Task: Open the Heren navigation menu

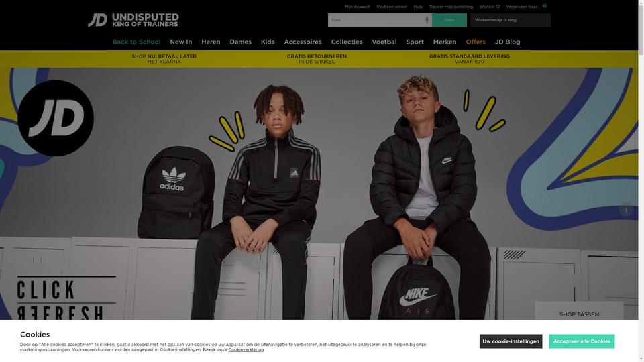Action: (211, 42)
